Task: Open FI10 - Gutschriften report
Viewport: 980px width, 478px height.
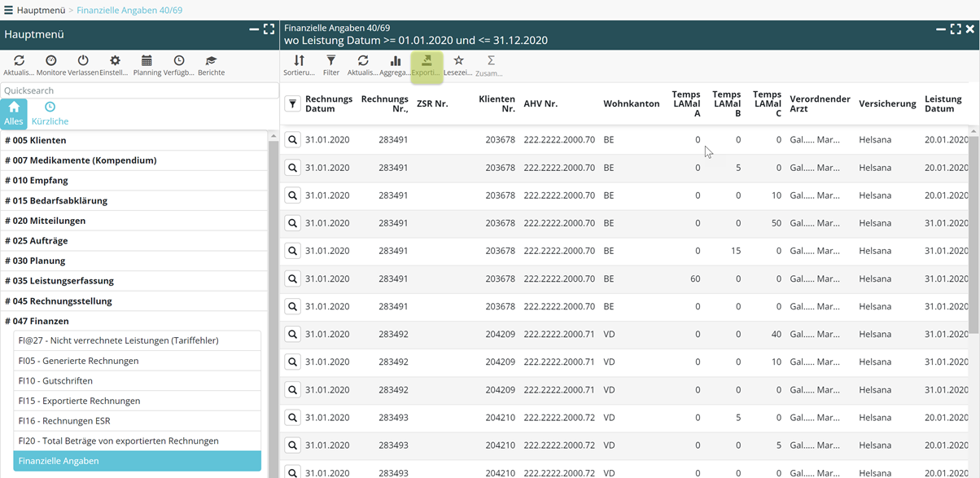Action: tap(55, 380)
